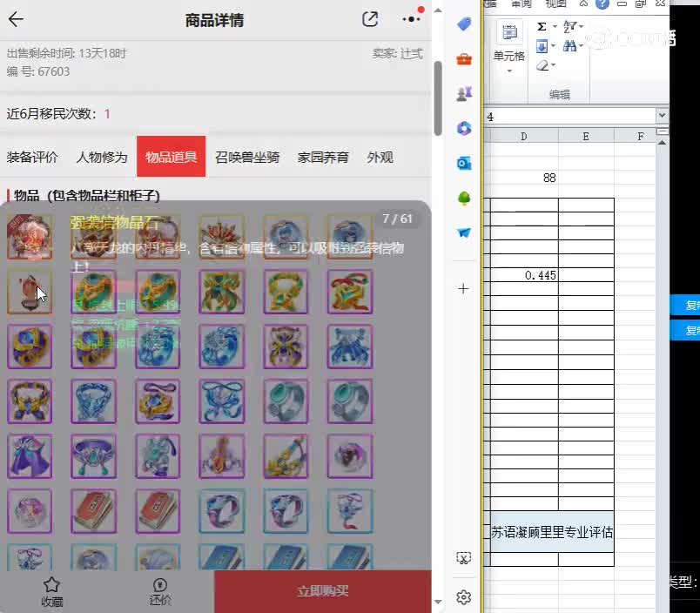Select the purple cloak item thumbnail
The image size is (700, 613).
click(30, 456)
